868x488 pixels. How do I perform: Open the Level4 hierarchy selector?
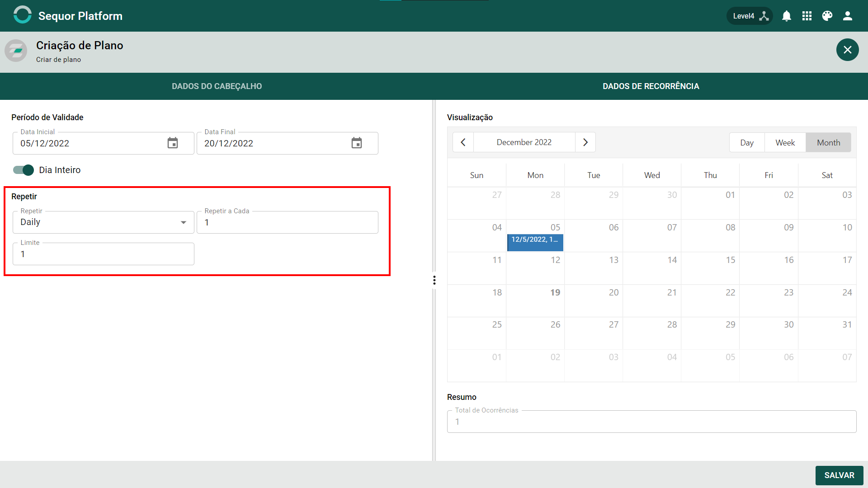point(750,16)
